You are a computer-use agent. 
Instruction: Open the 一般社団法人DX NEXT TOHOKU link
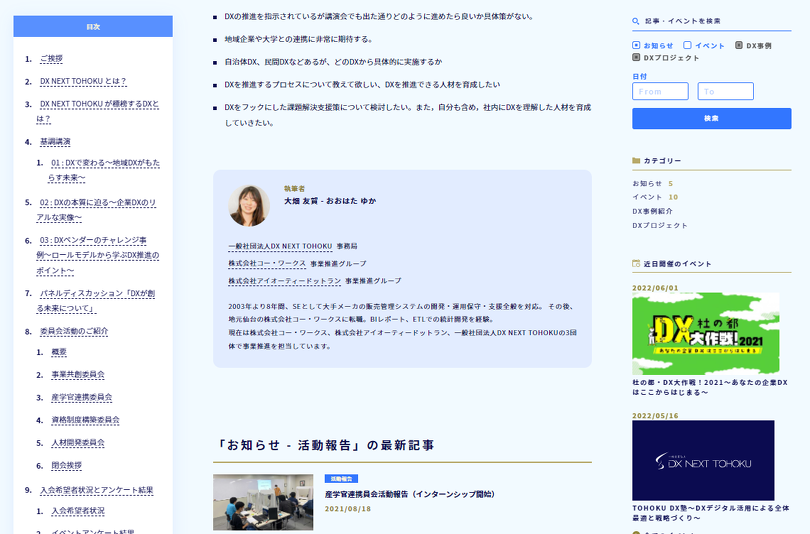point(279,245)
